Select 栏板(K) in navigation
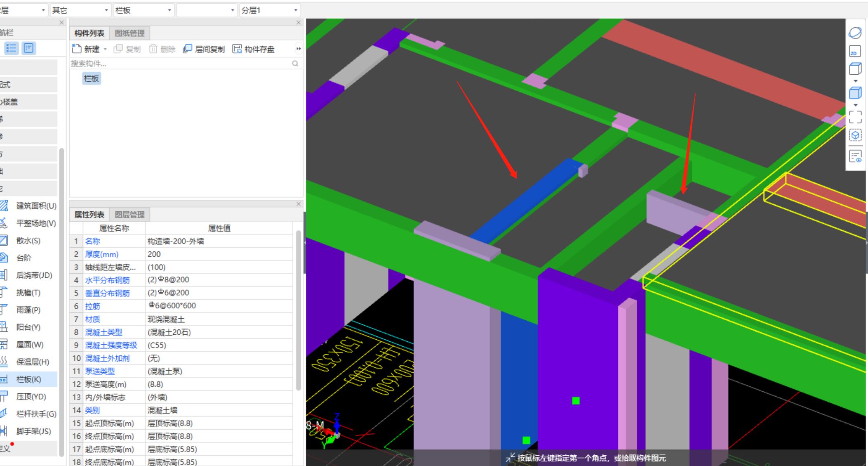 (28, 379)
